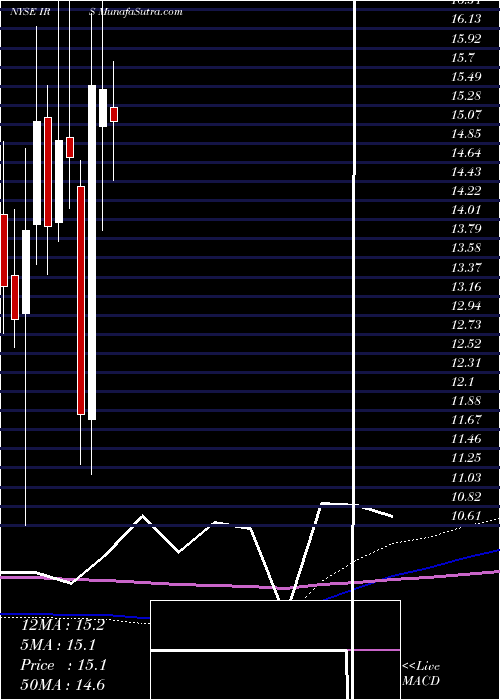Click the 11.88 price axis label
This screenshot has width=500, height=700.
[x=466, y=401]
